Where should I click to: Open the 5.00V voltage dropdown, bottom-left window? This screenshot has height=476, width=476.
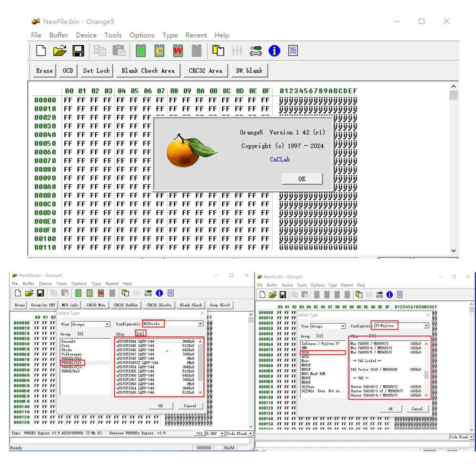pyautogui.click(x=222, y=434)
